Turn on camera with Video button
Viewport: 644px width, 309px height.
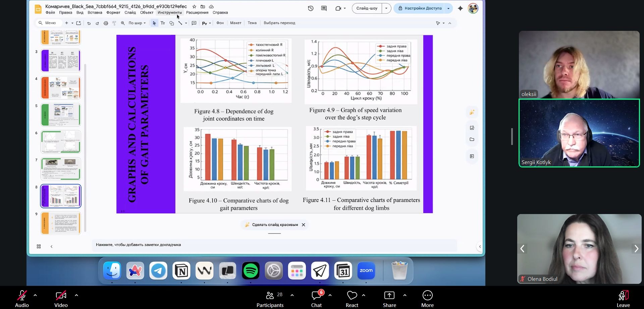point(61,298)
